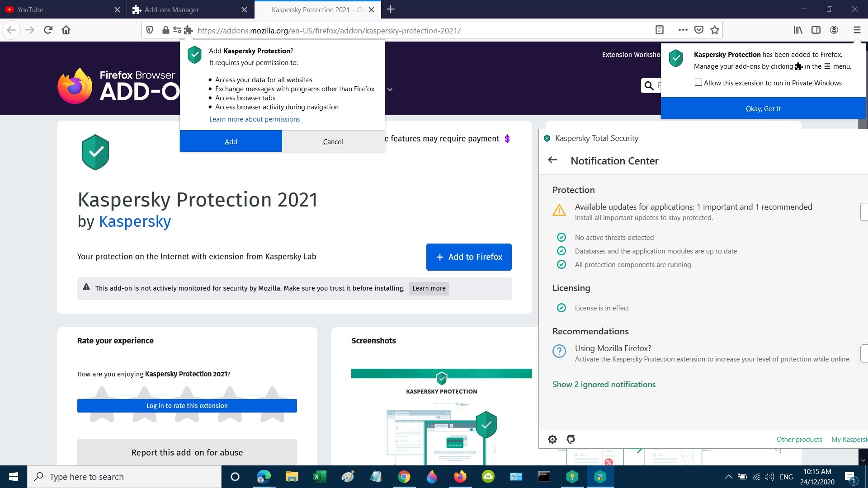This screenshot has width=868, height=488.
Task: Close the Kaspersky Protection 2021 tab
Action: click(371, 9)
